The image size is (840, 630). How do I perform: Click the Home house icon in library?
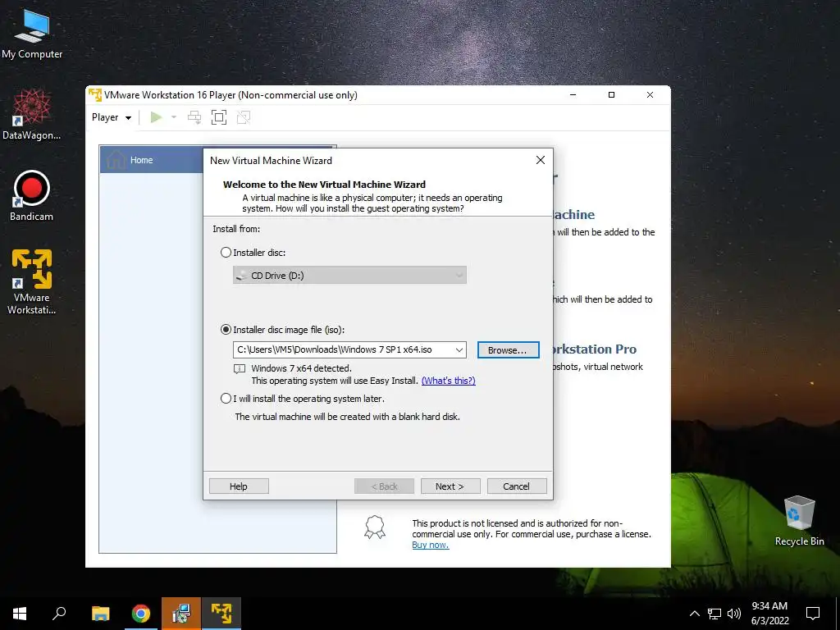click(x=116, y=160)
